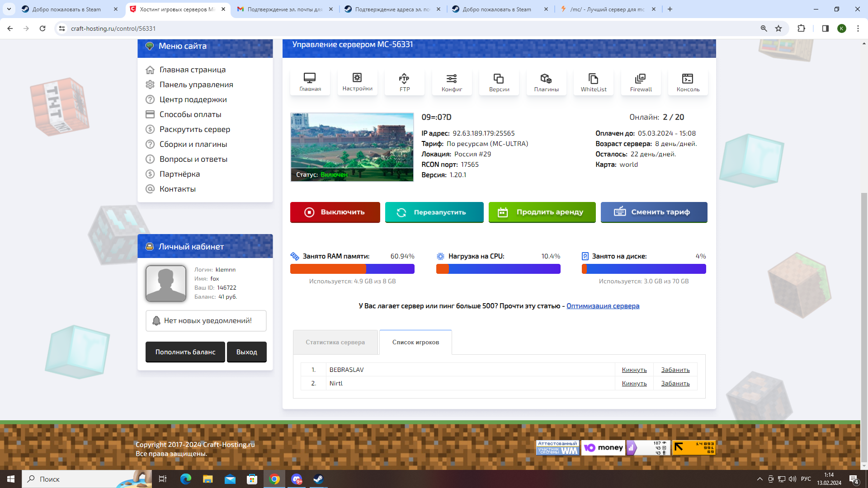The height and width of the screenshot is (488, 868).
Task: Click the zoom magnifier icon in address bar
Action: point(764,28)
